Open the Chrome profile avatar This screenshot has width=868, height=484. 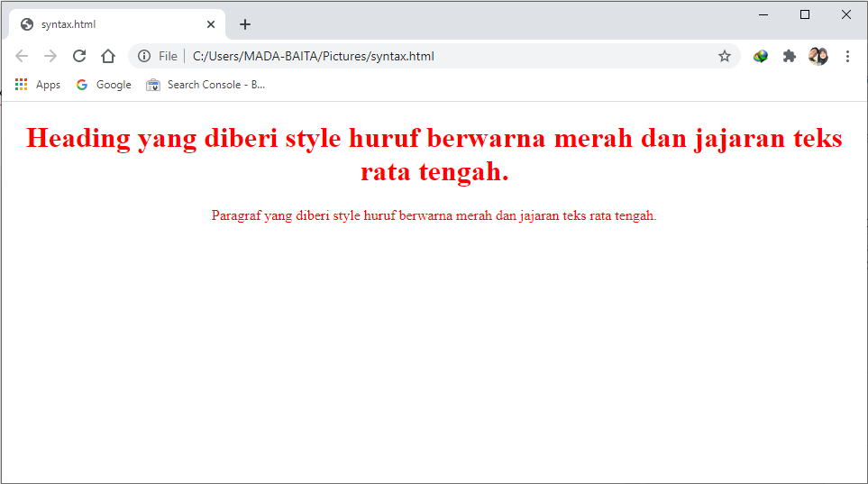818,56
